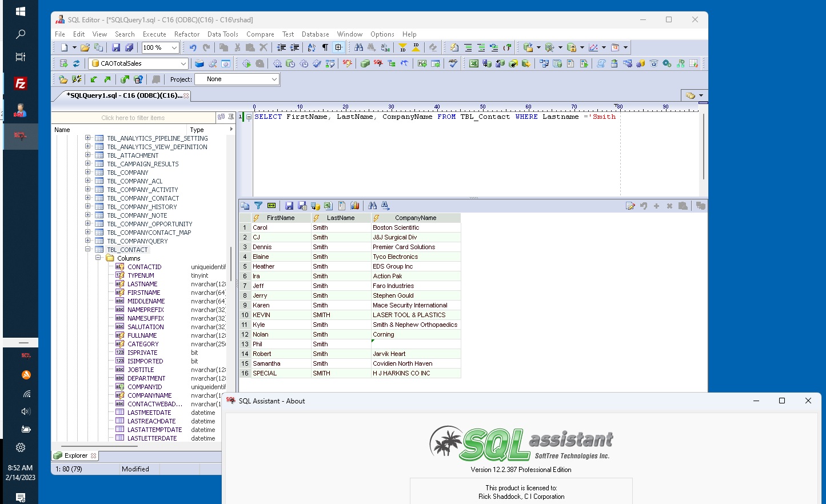Open the Refactor menu
The height and width of the screenshot is (504, 826).
point(187,34)
